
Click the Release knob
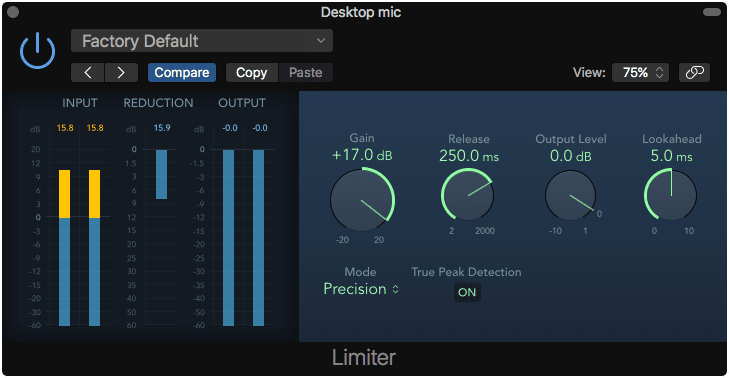[467, 194]
